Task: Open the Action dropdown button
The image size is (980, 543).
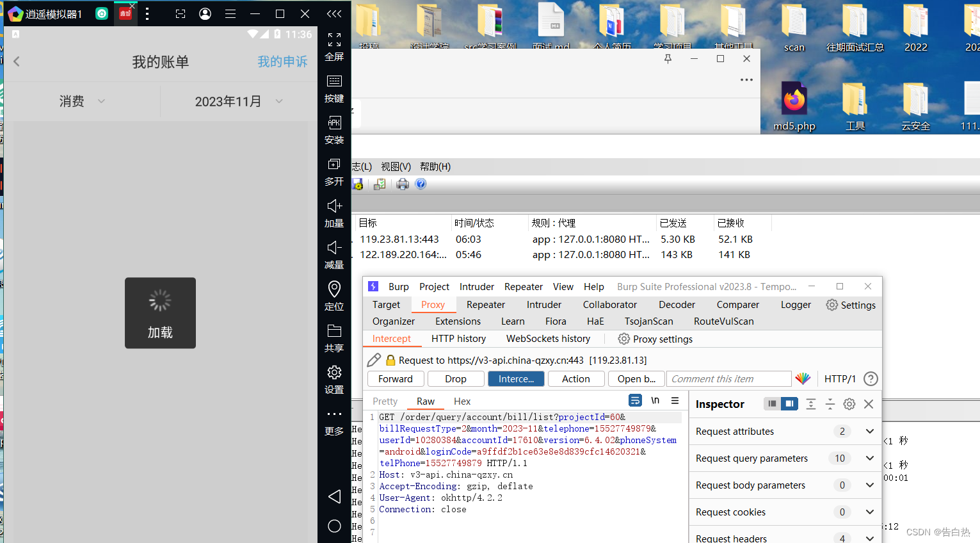Action: pos(576,379)
